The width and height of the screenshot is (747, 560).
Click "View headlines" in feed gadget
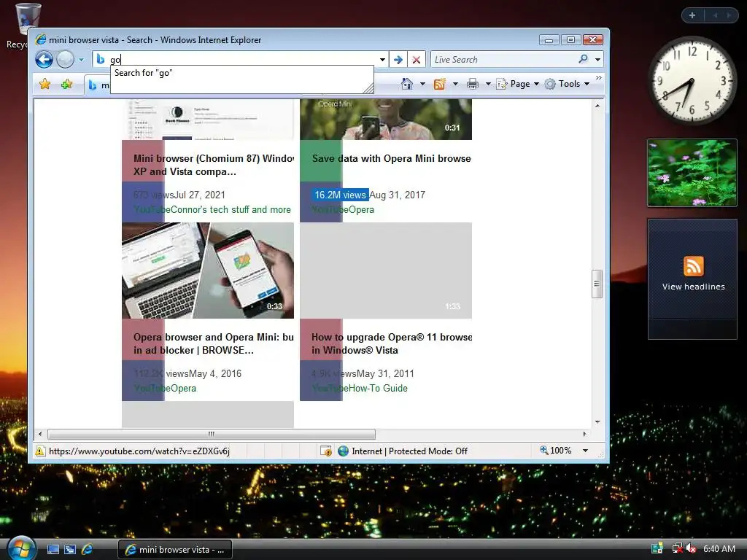click(x=693, y=287)
